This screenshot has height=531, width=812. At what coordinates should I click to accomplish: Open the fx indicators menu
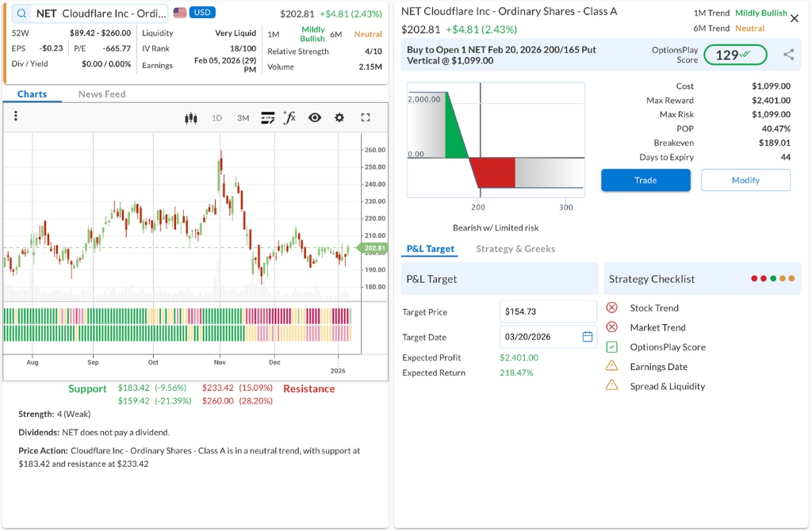(x=289, y=117)
